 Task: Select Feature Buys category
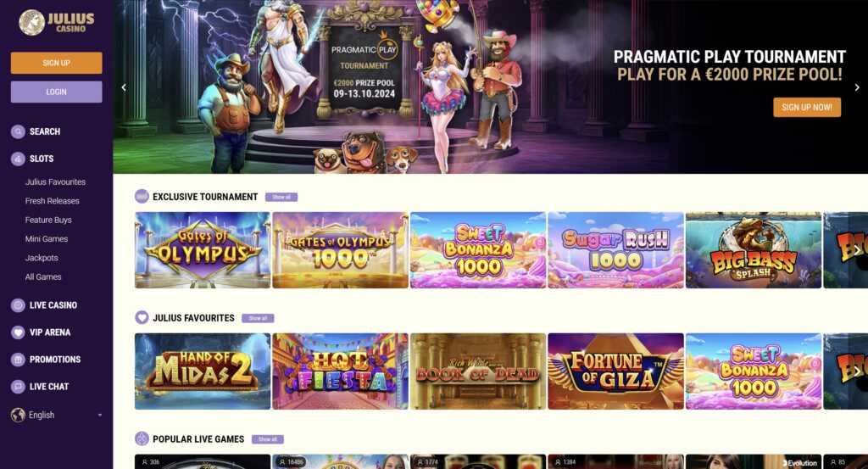tap(48, 220)
